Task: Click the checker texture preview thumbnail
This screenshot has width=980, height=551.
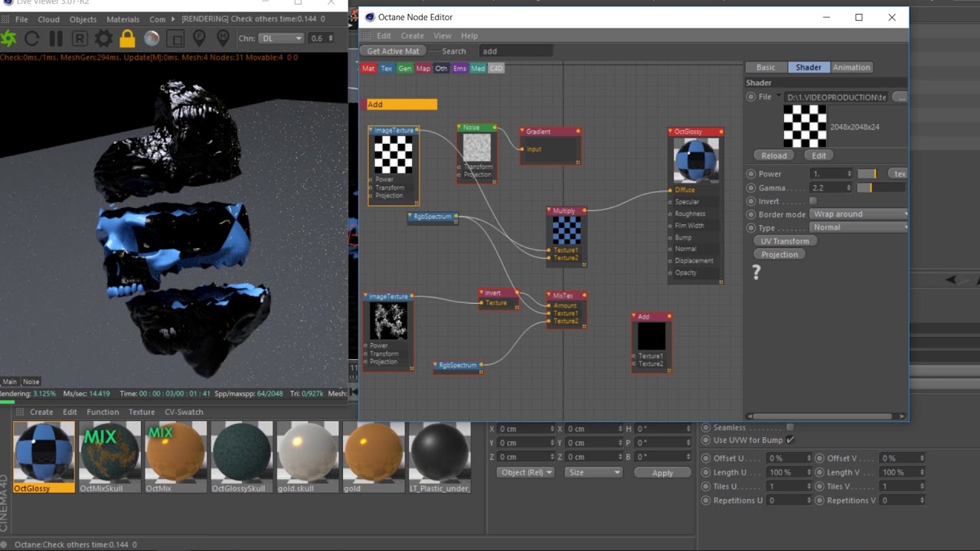Action: coord(805,126)
